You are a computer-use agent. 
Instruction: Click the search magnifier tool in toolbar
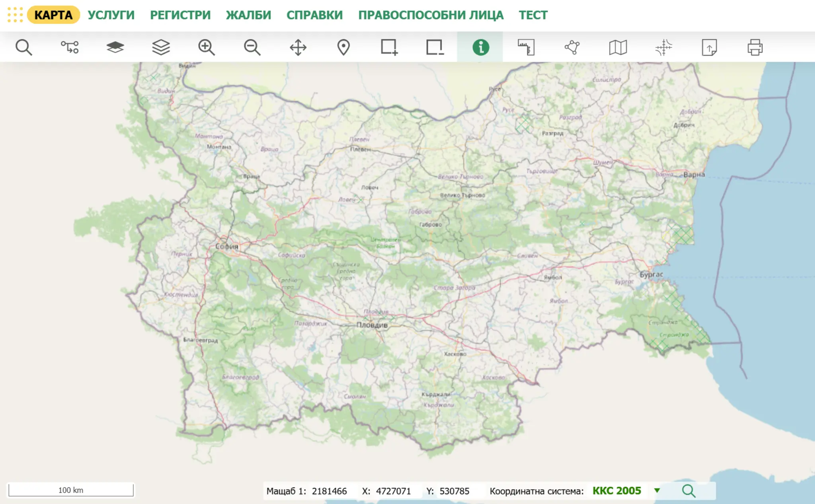pos(23,47)
